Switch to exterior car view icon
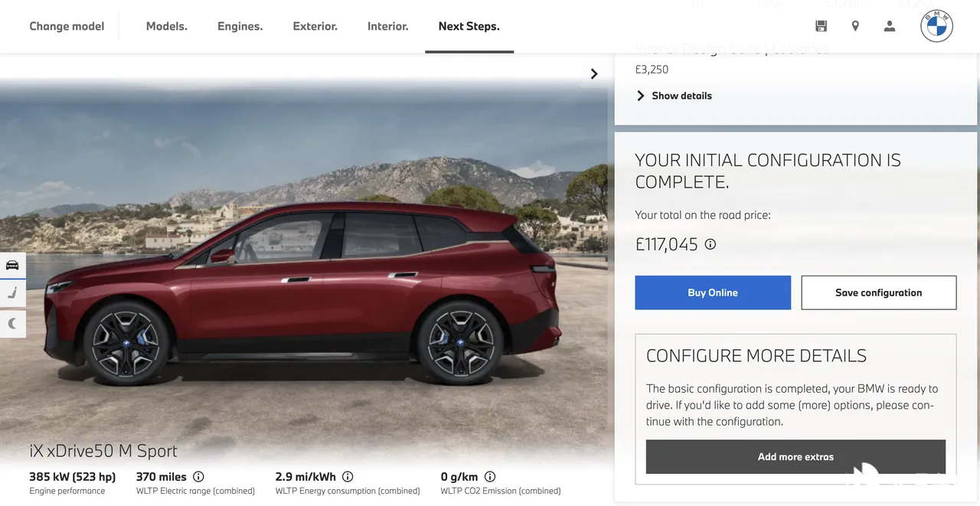 (12, 266)
